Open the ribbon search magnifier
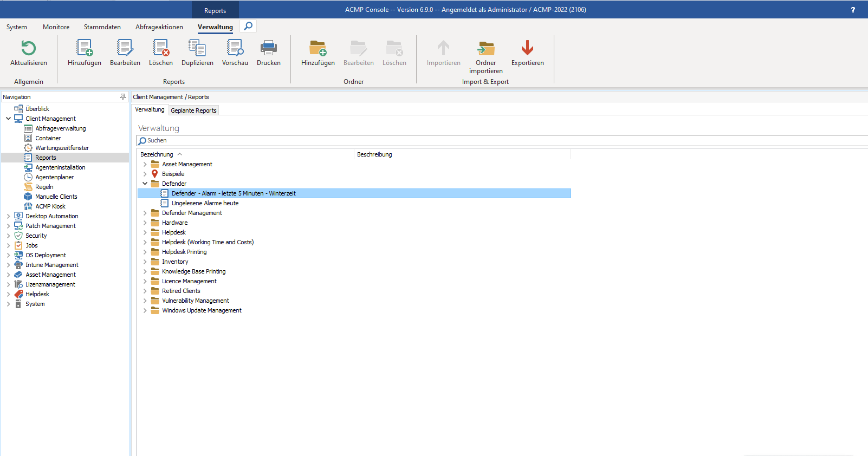Viewport: 868px width, 456px height. (248, 26)
